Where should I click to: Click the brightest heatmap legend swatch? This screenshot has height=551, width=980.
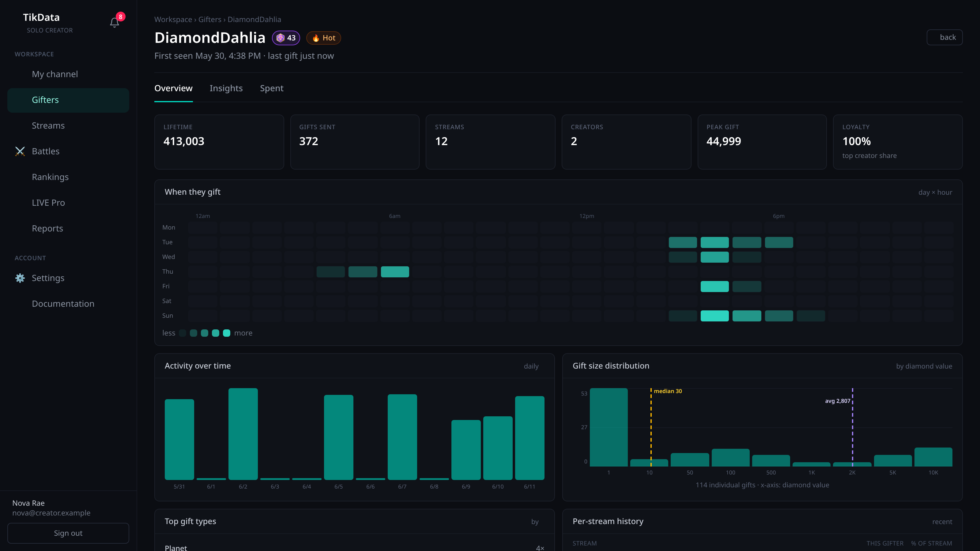point(226,333)
